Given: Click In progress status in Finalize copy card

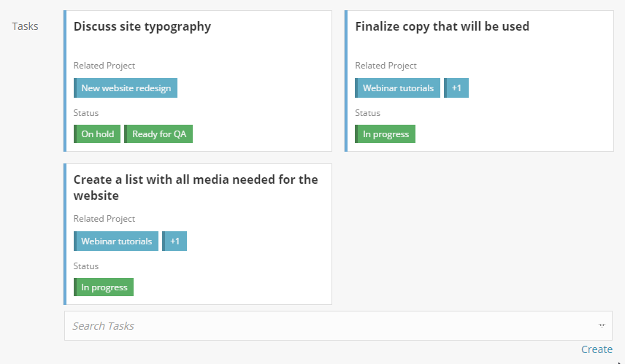Looking at the screenshot, I should [x=386, y=134].
